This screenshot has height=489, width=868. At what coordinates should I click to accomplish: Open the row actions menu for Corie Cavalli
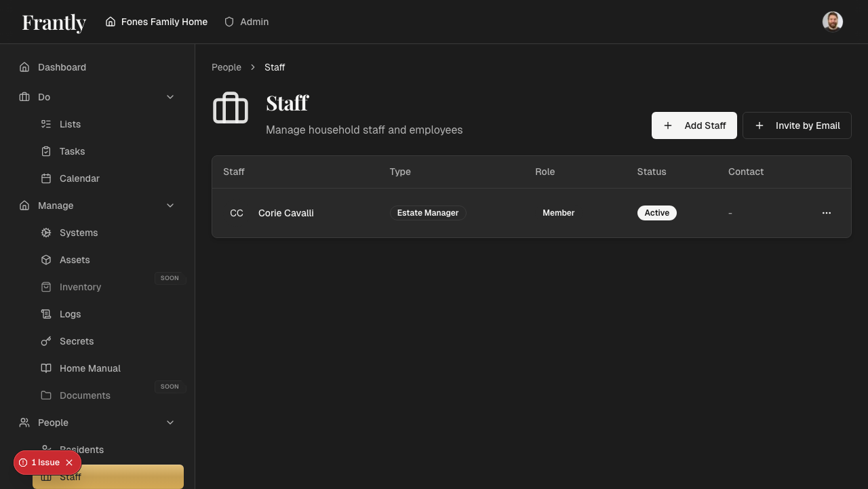[827, 213]
